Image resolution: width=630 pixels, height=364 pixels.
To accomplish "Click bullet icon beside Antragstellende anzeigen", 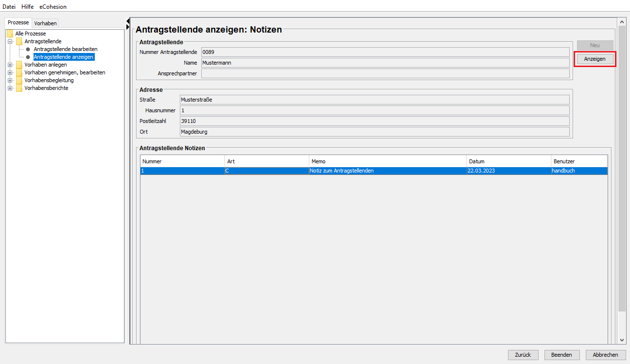I will (x=28, y=57).
